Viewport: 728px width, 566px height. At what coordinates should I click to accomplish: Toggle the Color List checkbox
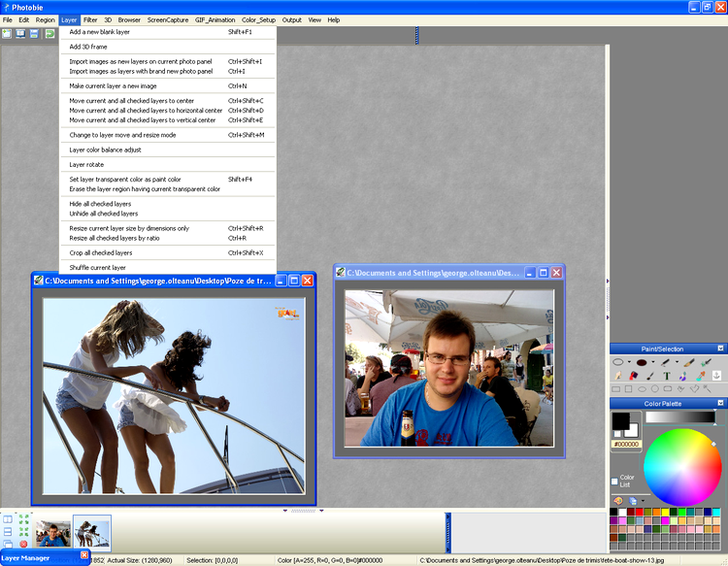click(614, 482)
